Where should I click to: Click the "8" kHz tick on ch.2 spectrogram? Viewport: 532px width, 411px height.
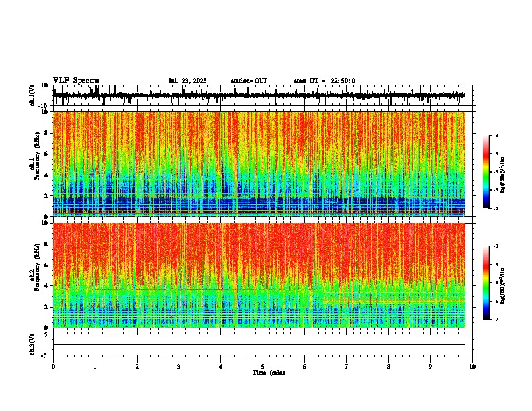coord(46,244)
